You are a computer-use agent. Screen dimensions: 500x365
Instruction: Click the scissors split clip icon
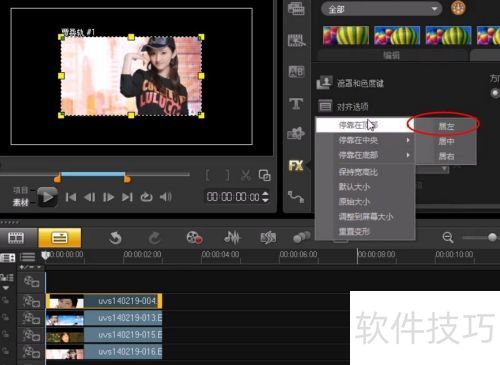246,175
